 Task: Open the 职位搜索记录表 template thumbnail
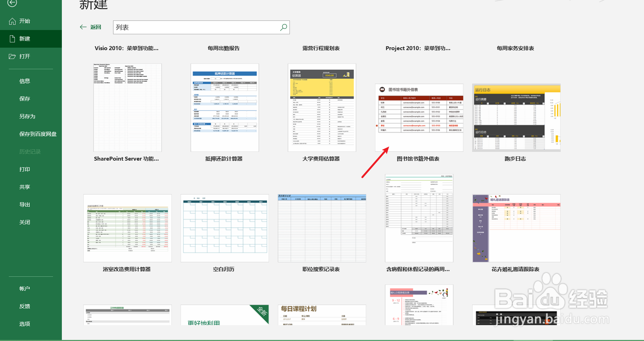tap(322, 228)
